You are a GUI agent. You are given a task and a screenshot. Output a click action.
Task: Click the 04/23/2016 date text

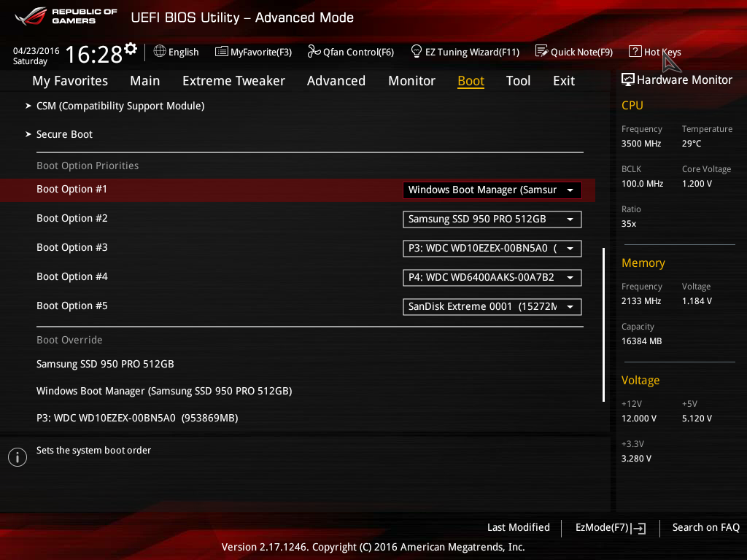click(x=36, y=50)
